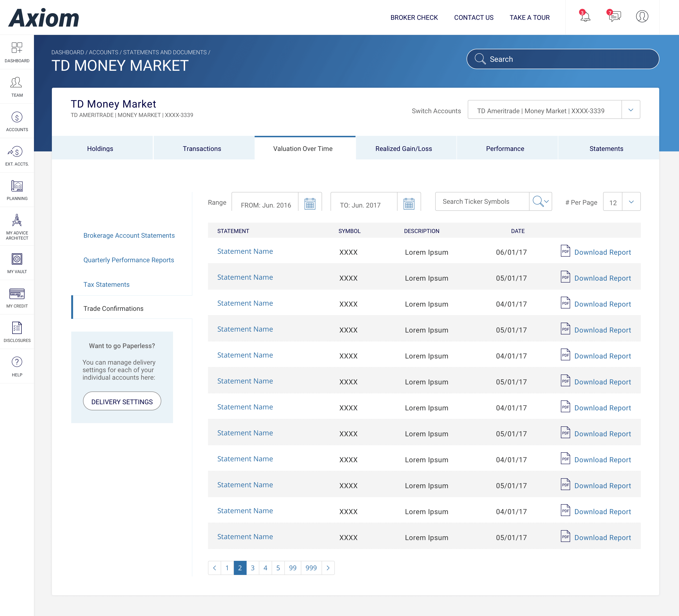The image size is (679, 616).
Task: Go to page 99
Action: (293, 568)
